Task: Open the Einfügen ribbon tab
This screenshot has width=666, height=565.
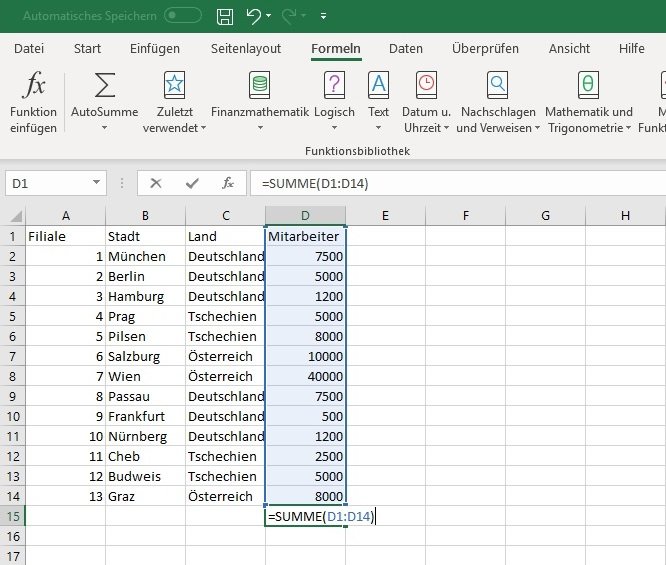Action: coord(155,48)
